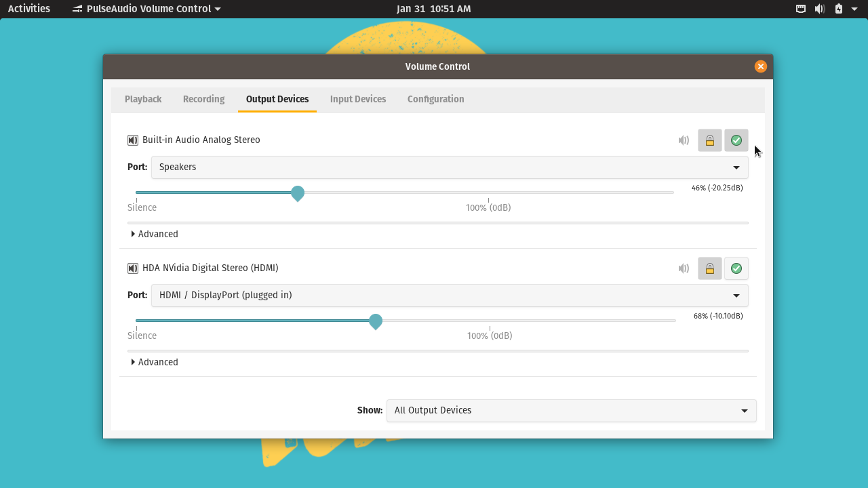The image size is (868, 488).
Task: Switch to the Configuration tab
Action: pyautogui.click(x=435, y=99)
